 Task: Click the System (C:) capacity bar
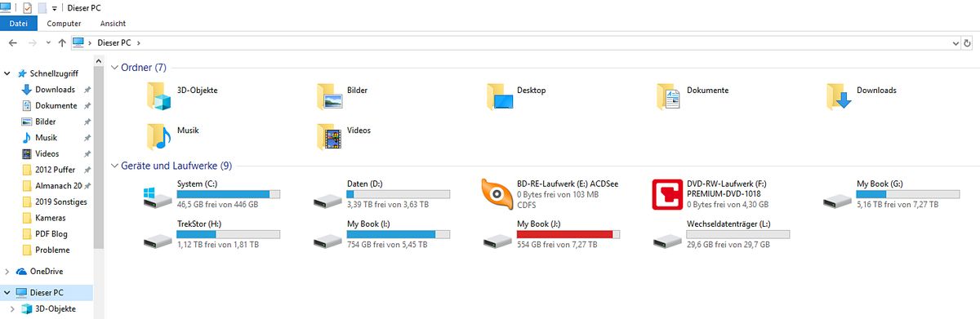point(229,194)
